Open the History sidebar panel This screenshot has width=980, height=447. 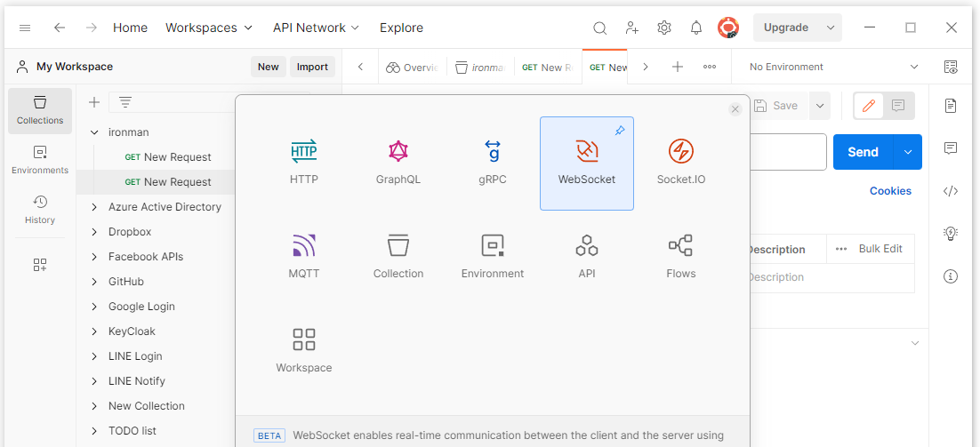click(40, 211)
